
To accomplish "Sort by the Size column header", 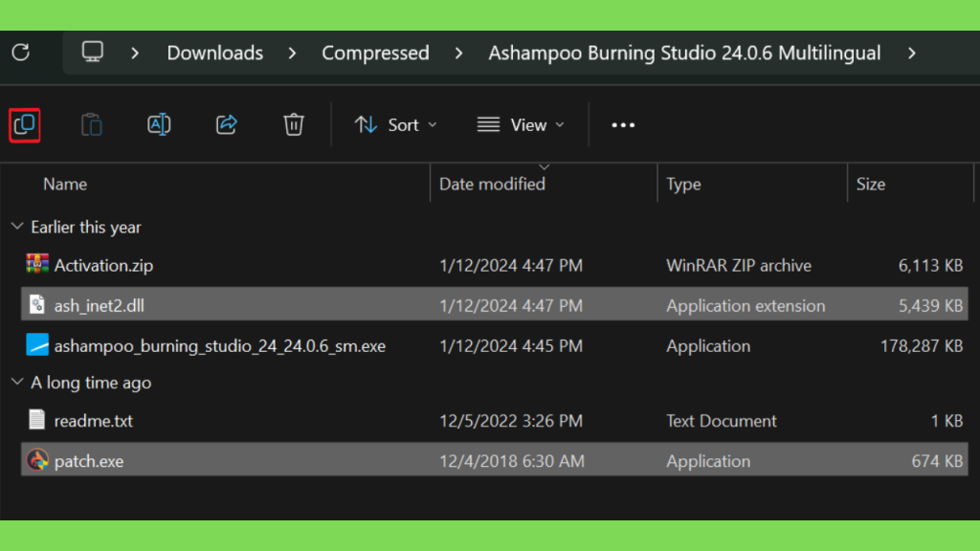I will pos(871,185).
